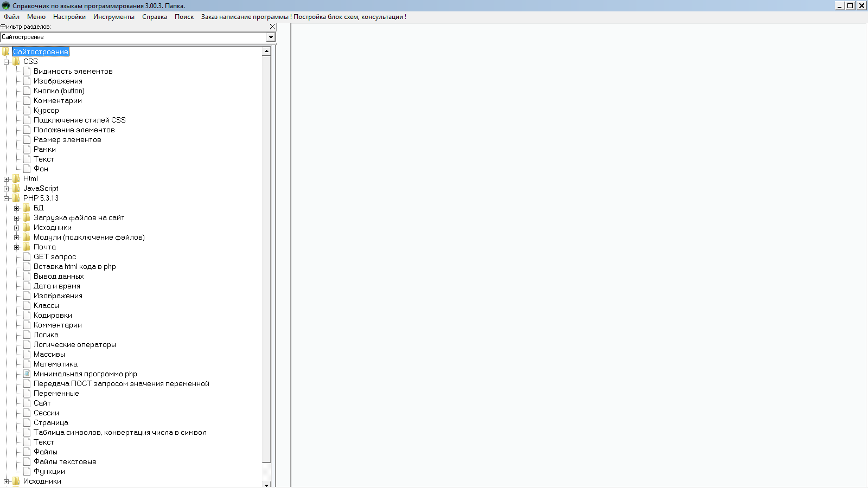Click the folder icon beside Загрузка файлов на сайт
Image resolution: width=868 pixels, height=488 pixels.
tap(27, 218)
